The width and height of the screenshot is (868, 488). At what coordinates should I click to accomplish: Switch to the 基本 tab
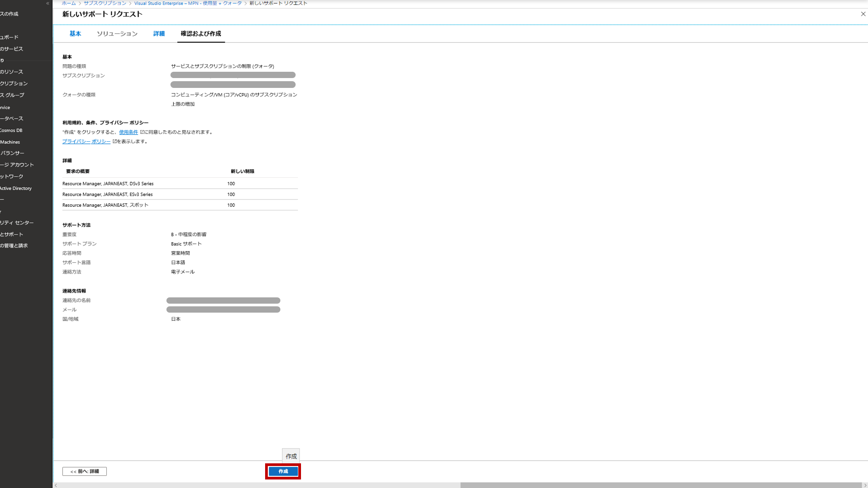[75, 34]
